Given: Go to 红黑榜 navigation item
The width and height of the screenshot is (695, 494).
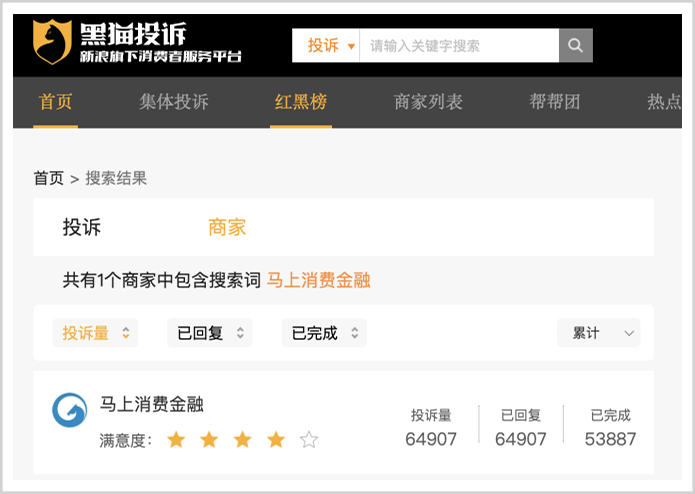Looking at the screenshot, I should [x=300, y=102].
